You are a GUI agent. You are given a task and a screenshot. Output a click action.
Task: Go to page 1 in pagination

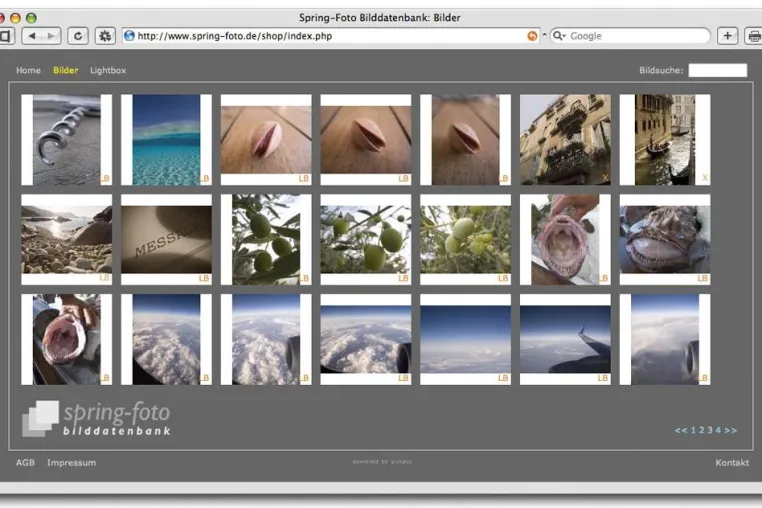tap(693, 430)
